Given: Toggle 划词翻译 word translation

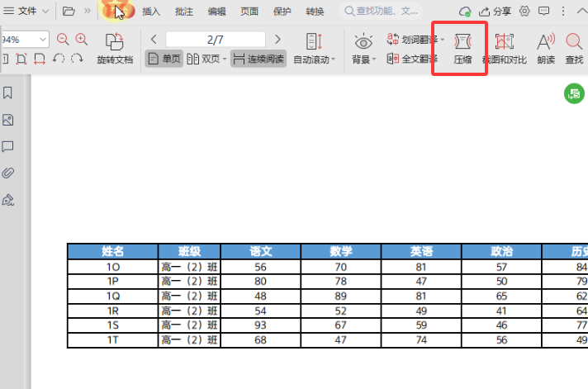Looking at the screenshot, I should coord(412,40).
